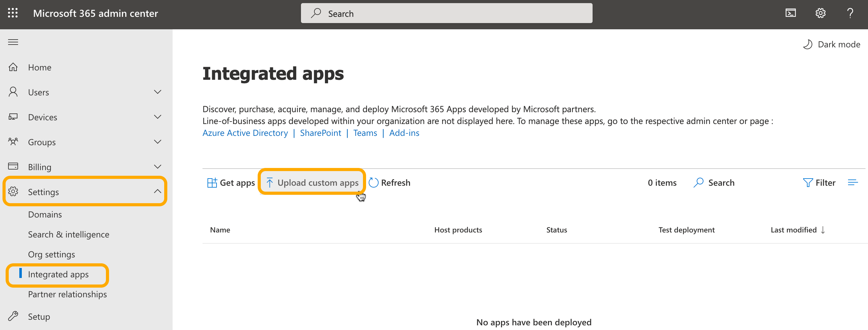
Task: Open the settings gear in top bar
Action: [820, 13]
